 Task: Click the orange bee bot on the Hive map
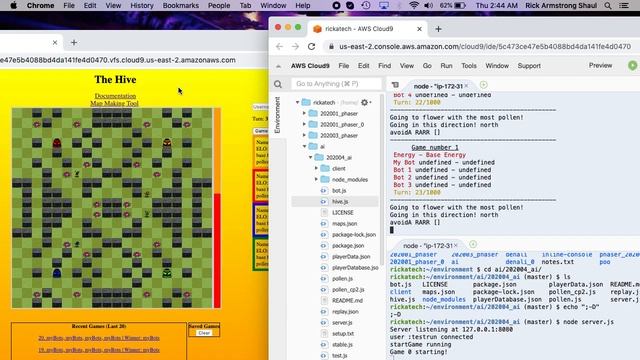point(167,143)
